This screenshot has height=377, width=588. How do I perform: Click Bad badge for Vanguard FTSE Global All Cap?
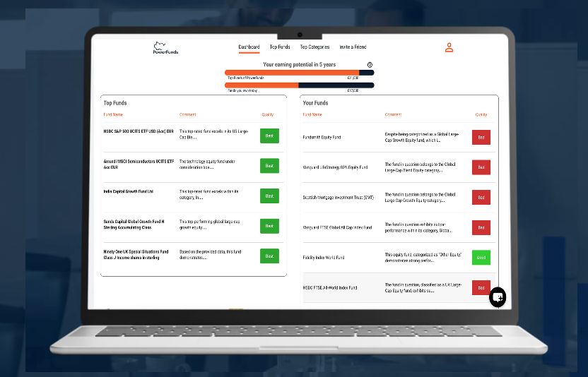coord(481,227)
